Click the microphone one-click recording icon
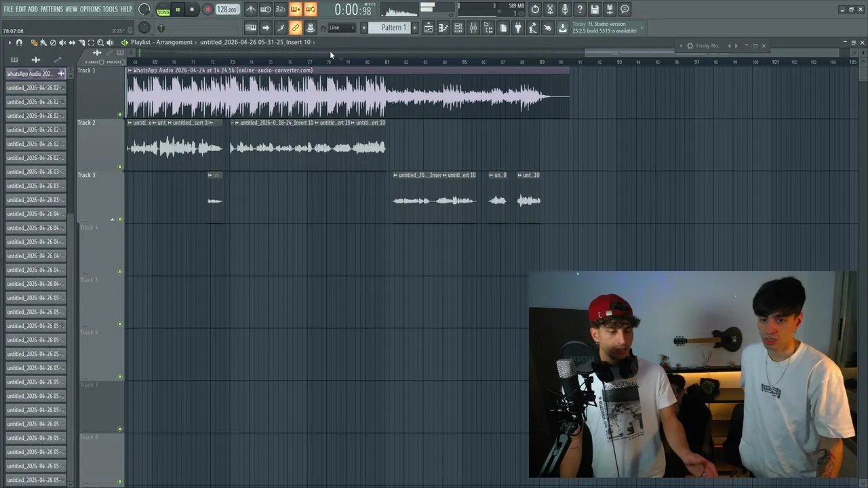868x488 pixels. coord(565,9)
